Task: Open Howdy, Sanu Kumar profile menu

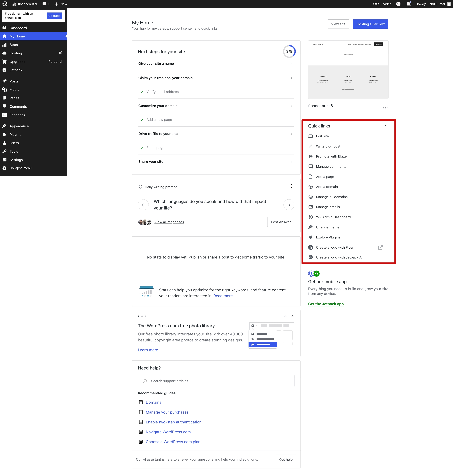Action: coord(433,4)
